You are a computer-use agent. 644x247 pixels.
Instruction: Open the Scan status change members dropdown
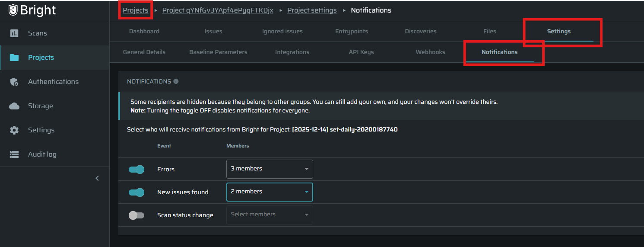click(x=270, y=215)
